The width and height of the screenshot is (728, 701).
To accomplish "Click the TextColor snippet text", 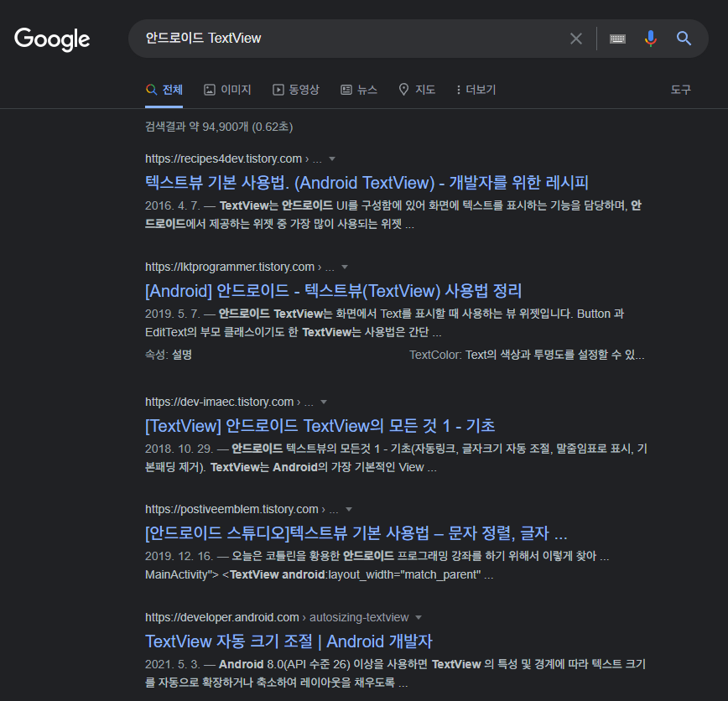I will (x=527, y=356).
